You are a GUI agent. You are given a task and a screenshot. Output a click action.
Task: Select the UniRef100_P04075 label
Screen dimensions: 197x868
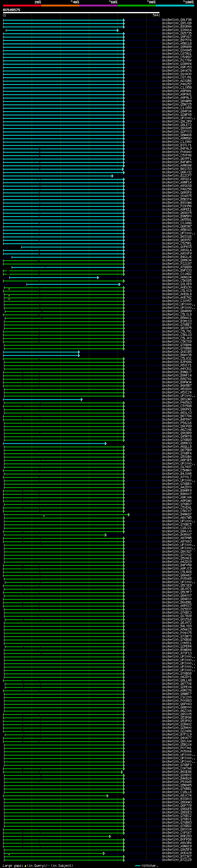[x=176, y=633]
